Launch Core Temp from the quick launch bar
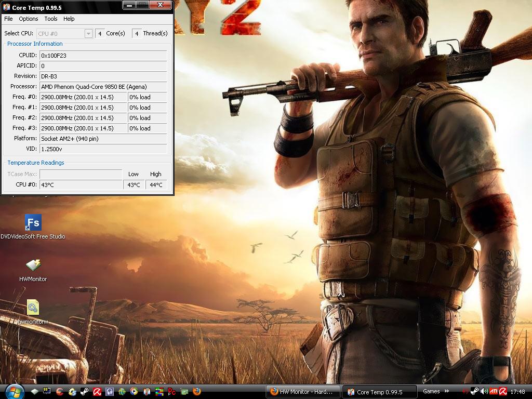The height and width of the screenshot is (399, 532). tap(147, 392)
